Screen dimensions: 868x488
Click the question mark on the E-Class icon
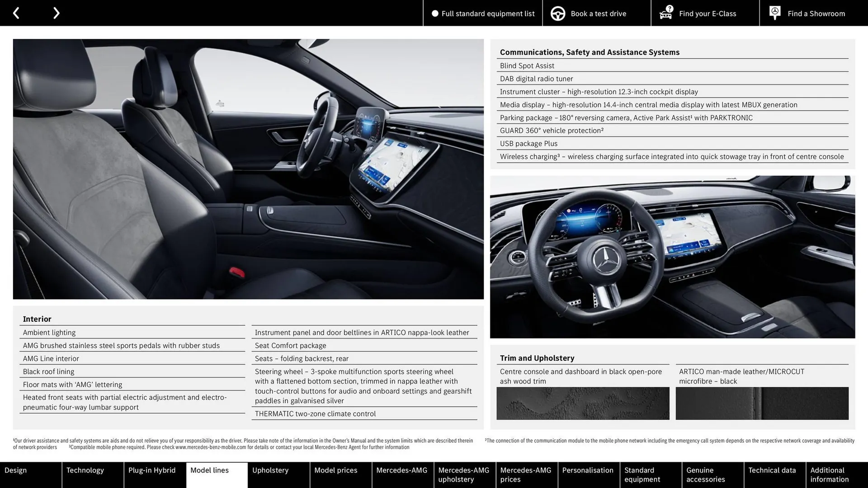click(x=669, y=8)
